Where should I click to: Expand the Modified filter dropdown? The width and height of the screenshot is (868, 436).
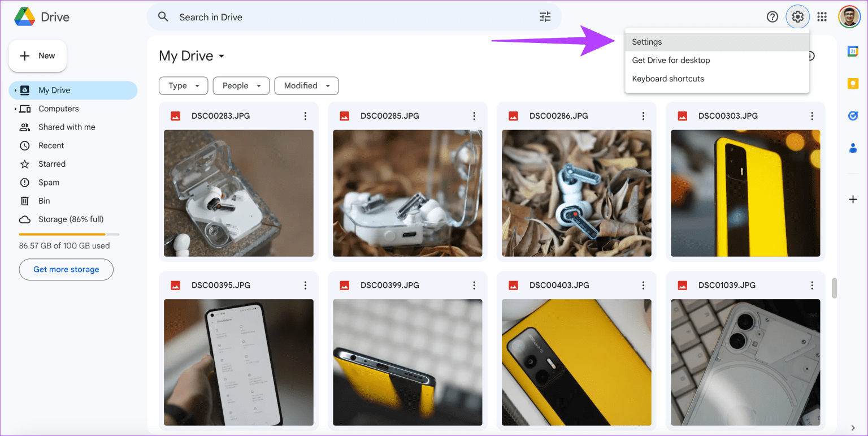(x=306, y=86)
